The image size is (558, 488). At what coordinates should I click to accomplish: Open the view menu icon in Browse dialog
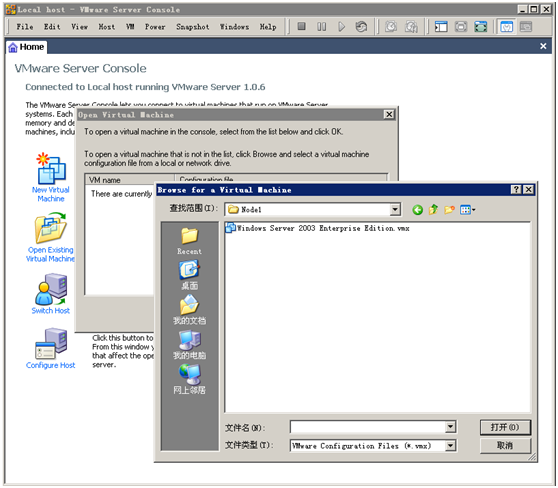pos(467,210)
